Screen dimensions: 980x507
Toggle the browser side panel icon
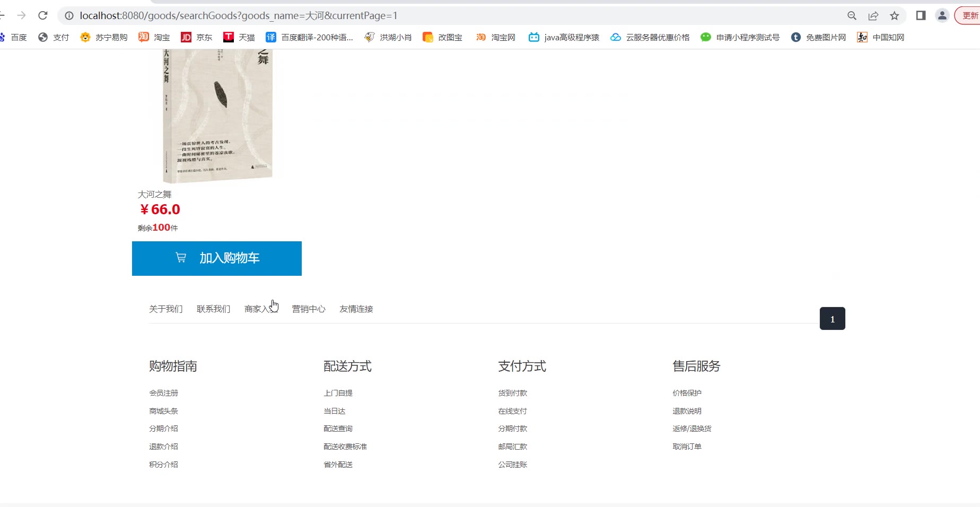click(x=921, y=16)
